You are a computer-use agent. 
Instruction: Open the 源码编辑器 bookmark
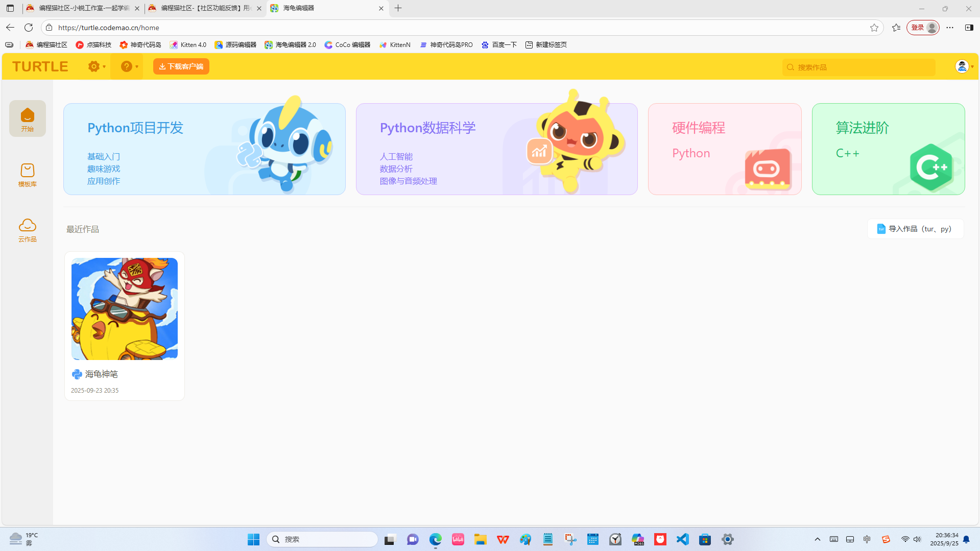235,45
